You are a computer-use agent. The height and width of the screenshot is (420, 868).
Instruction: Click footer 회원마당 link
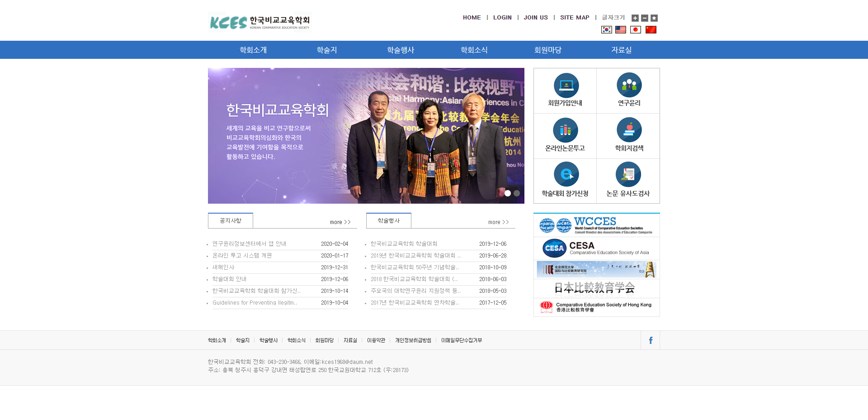click(325, 340)
